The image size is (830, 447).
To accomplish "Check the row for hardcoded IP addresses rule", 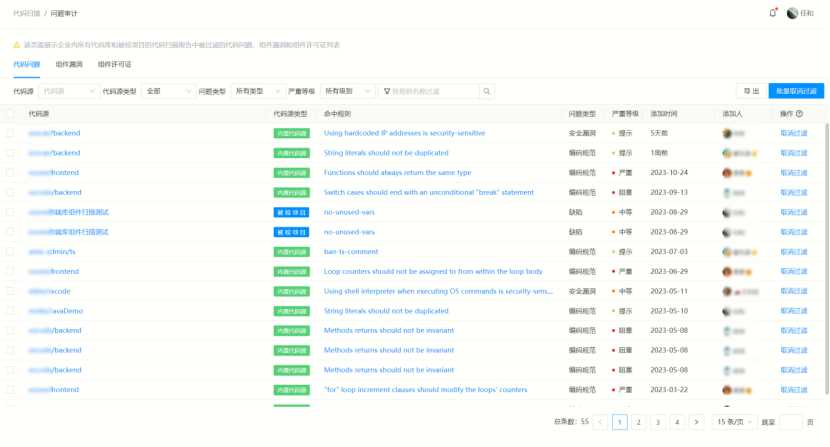I will point(10,133).
